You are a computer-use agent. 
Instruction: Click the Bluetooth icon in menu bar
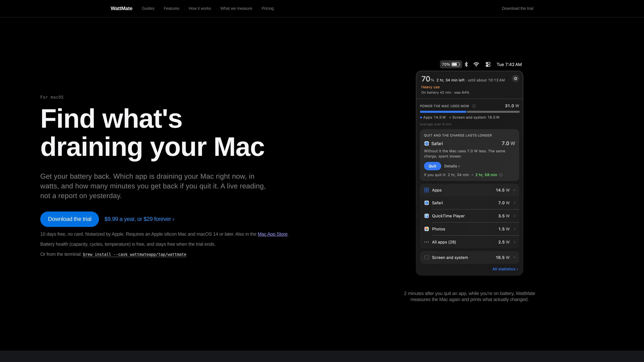point(466,65)
